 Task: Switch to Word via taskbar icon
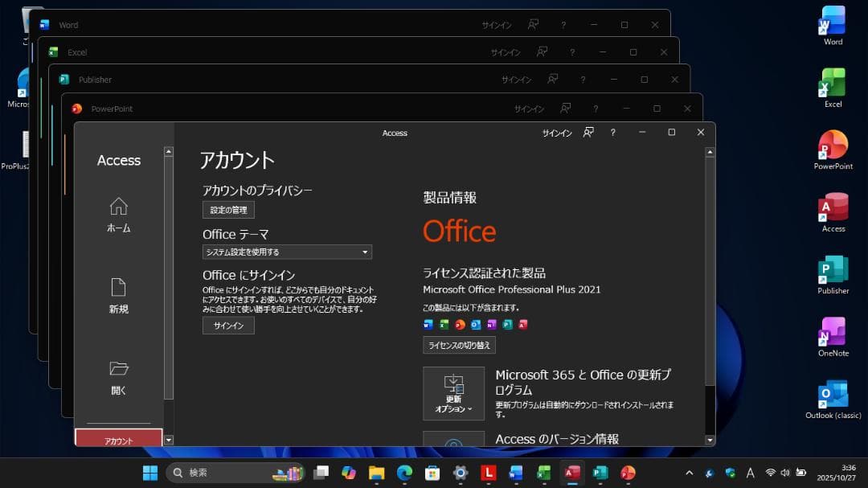pyautogui.click(x=516, y=473)
